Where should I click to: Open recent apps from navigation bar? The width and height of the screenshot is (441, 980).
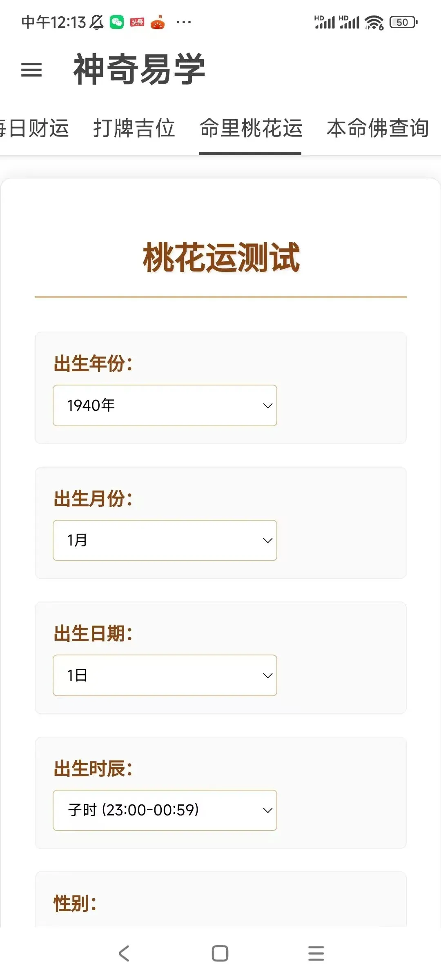[x=316, y=953]
